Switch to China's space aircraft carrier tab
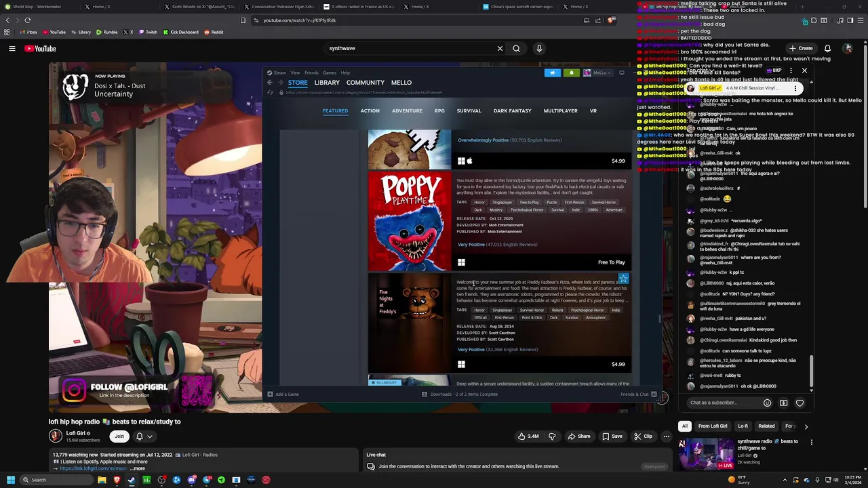This screenshot has height=488, width=868. [x=517, y=7]
